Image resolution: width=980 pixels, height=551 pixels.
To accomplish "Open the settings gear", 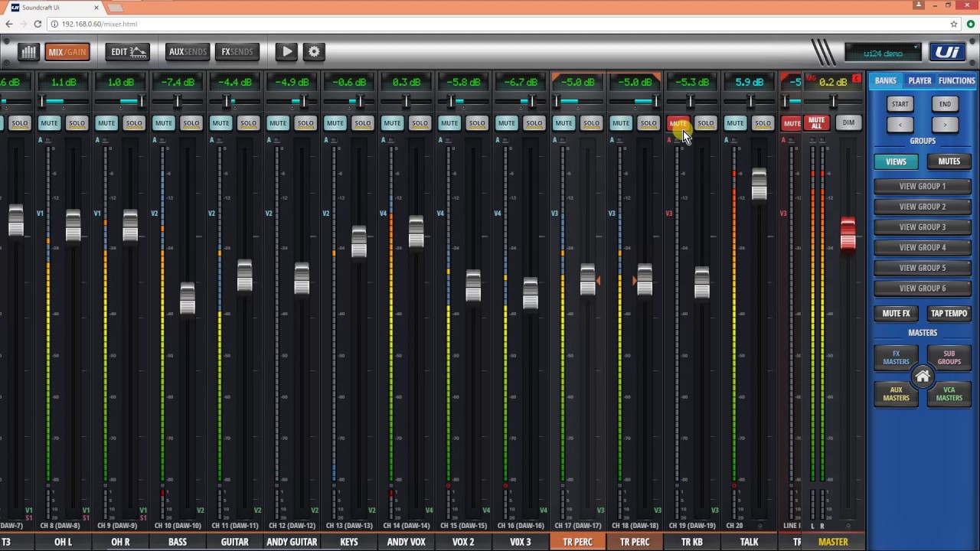I will tap(314, 52).
